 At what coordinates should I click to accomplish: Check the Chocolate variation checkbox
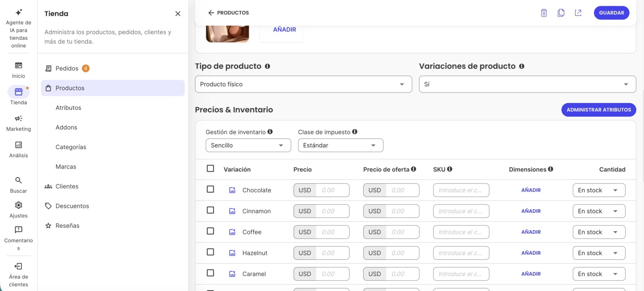pos(210,189)
